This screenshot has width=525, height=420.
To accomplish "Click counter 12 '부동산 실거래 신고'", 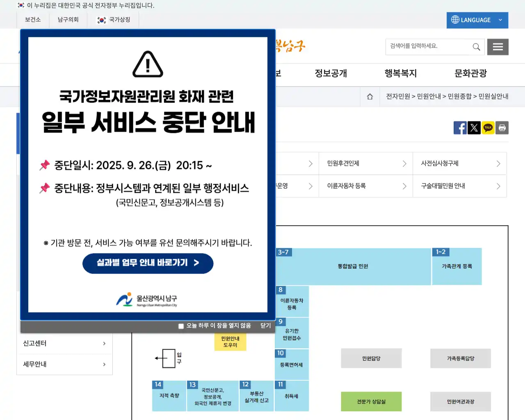I will coord(256,396).
